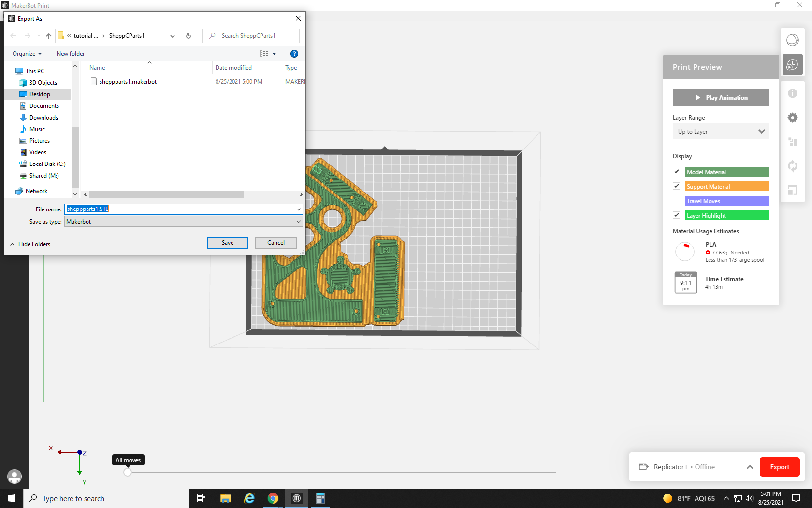Enable the Travel Moves checkbox
Screen dimensions: 812x508
click(x=677, y=201)
